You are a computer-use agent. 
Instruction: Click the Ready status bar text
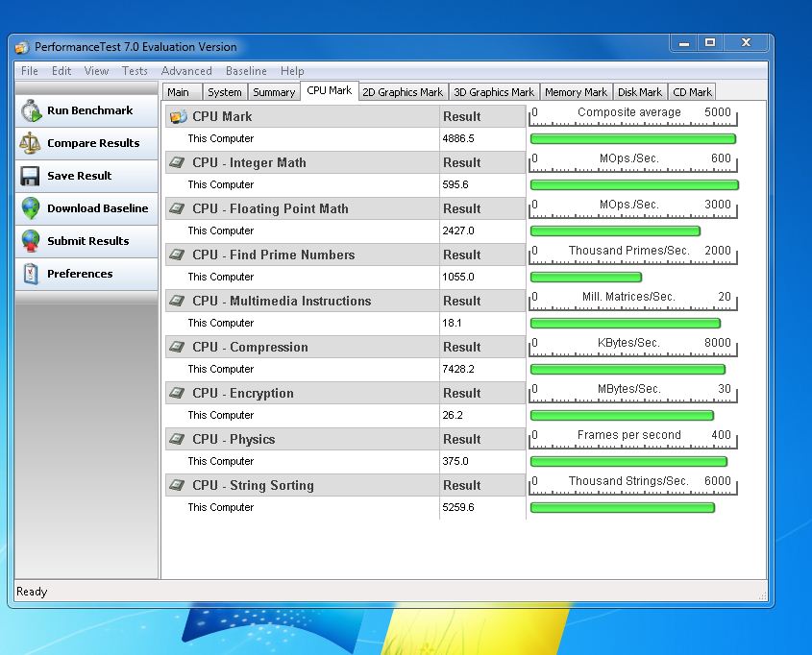(32, 592)
